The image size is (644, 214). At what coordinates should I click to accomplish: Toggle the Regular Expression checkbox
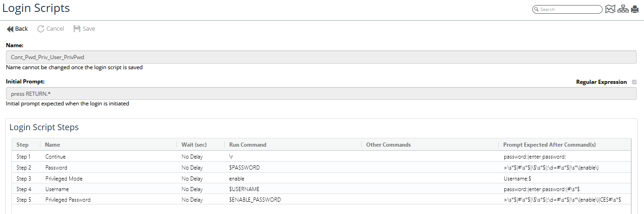(x=634, y=82)
